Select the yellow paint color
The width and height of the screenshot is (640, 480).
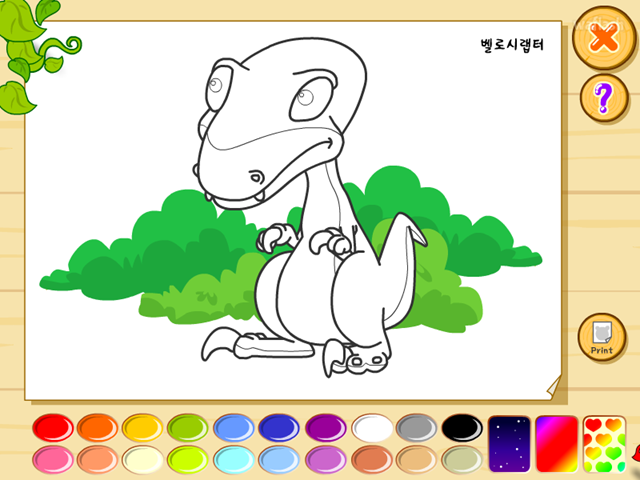[x=142, y=428]
